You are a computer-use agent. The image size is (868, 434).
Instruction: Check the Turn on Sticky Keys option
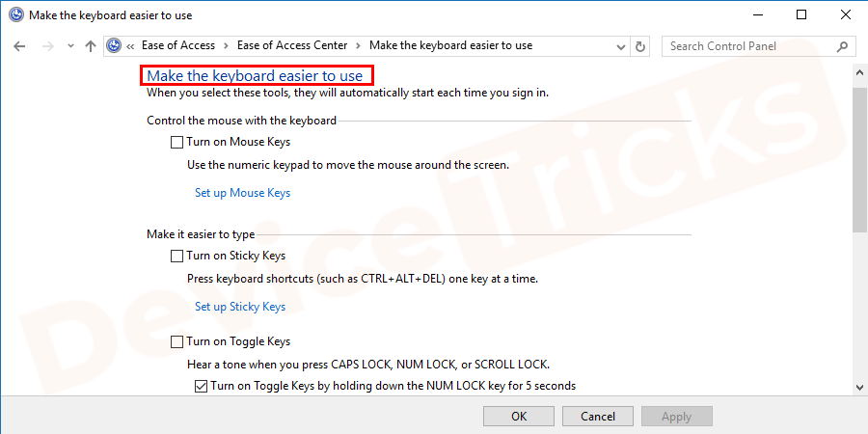click(x=176, y=257)
